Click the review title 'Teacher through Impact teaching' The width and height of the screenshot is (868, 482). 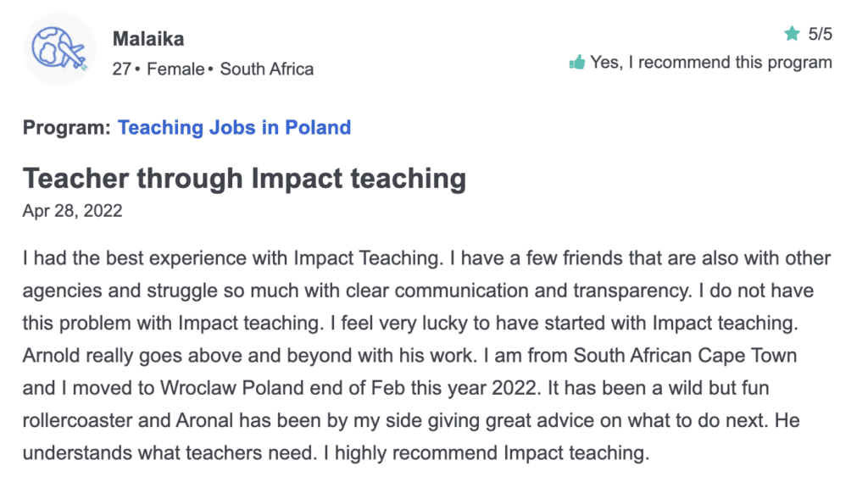pyautogui.click(x=244, y=179)
